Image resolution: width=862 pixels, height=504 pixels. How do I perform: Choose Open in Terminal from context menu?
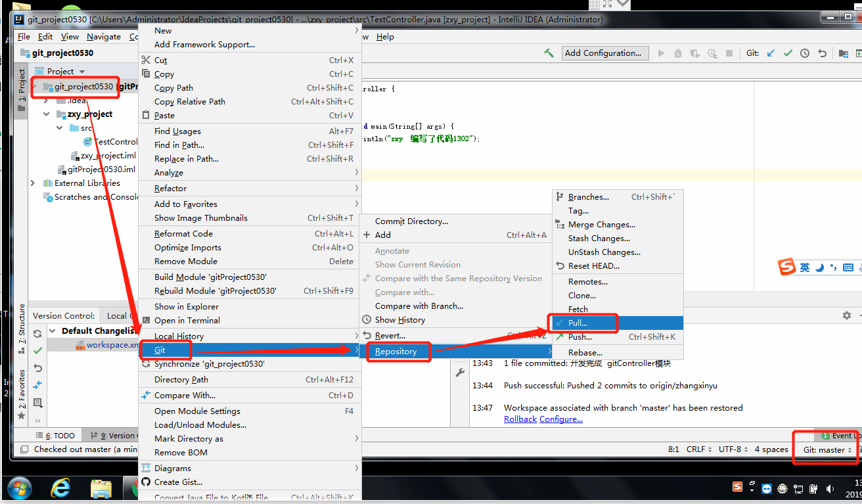250,321
